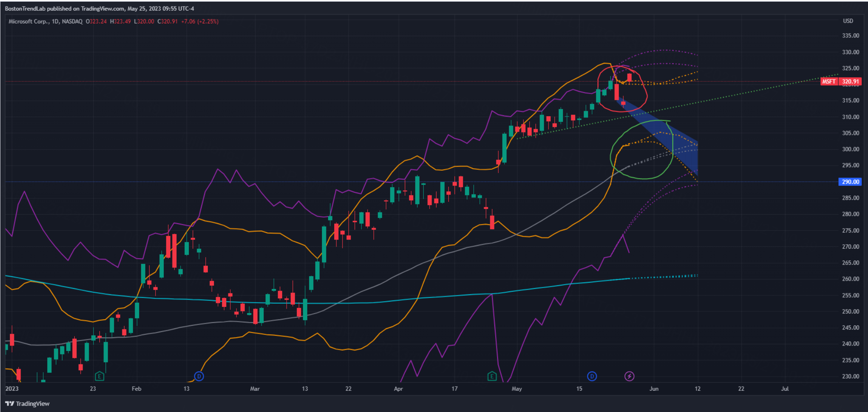Click the purple lightning event marker

629,376
